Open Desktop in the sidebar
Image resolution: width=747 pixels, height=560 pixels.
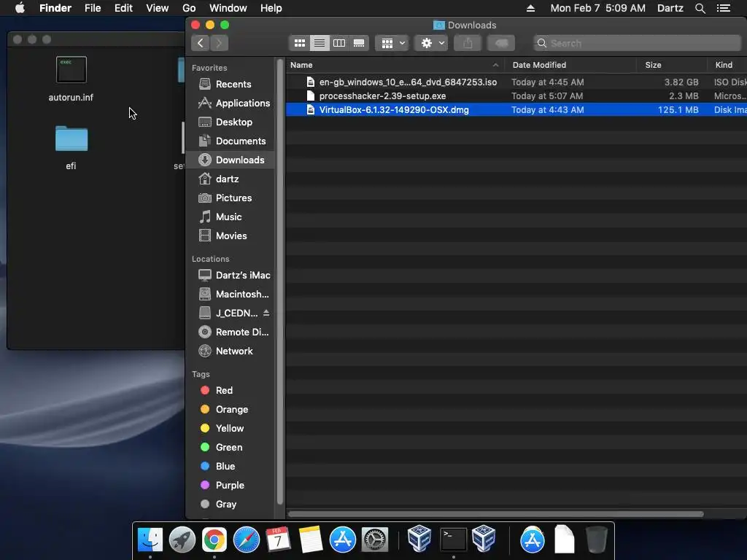(x=225, y=122)
